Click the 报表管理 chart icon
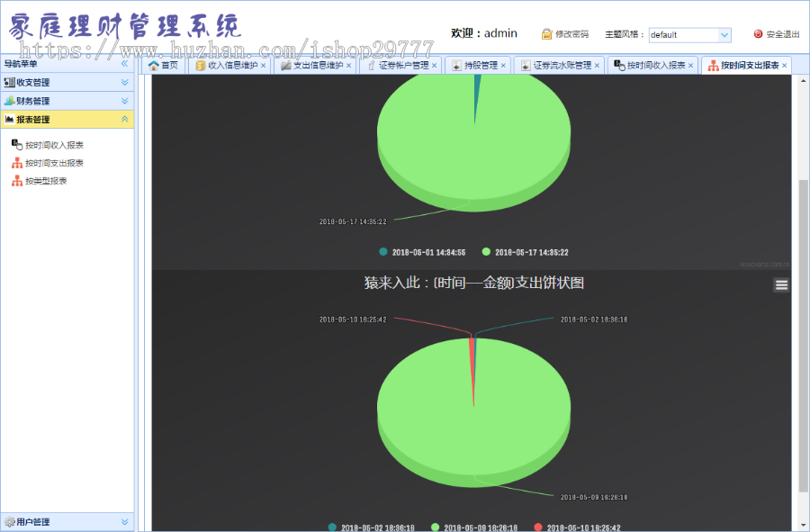The height and width of the screenshot is (532, 810). point(9,119)
